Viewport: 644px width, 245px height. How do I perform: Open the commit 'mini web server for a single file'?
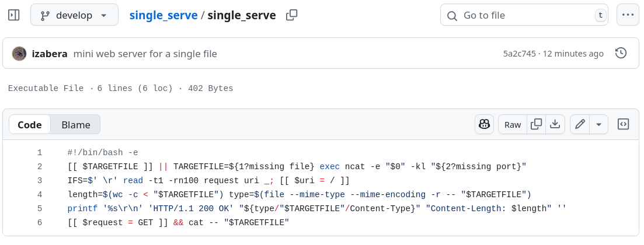145,54
